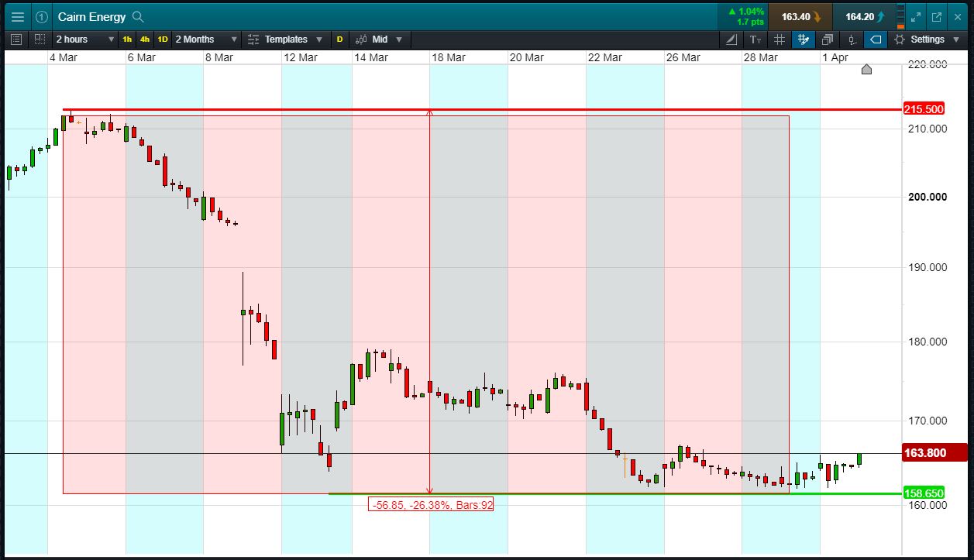This screenshot has width=974, height=560.
Task: Click the Cairn Energy product name
Action: [x=92, y=16]
